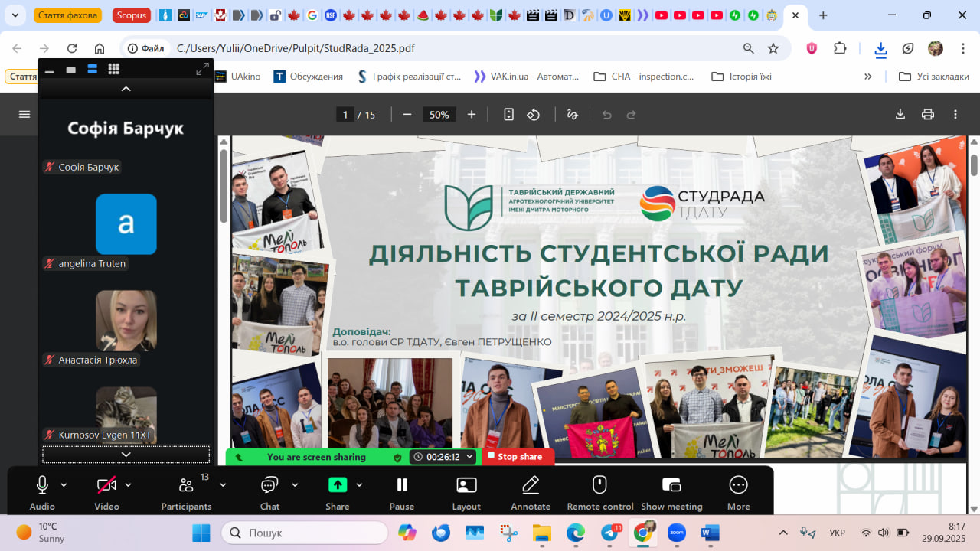
Task: Expand the Audio options arrow
Action: tap(64, 484)
